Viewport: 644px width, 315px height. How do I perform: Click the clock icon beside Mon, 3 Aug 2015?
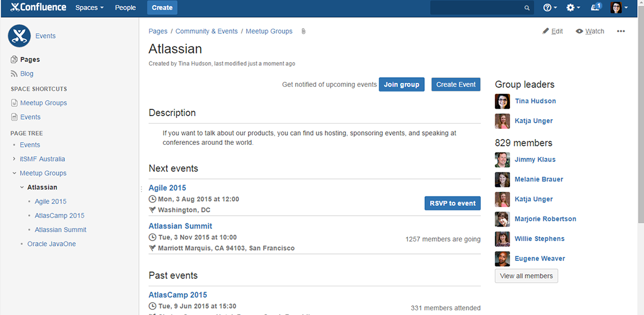click(x=152, y=199)
